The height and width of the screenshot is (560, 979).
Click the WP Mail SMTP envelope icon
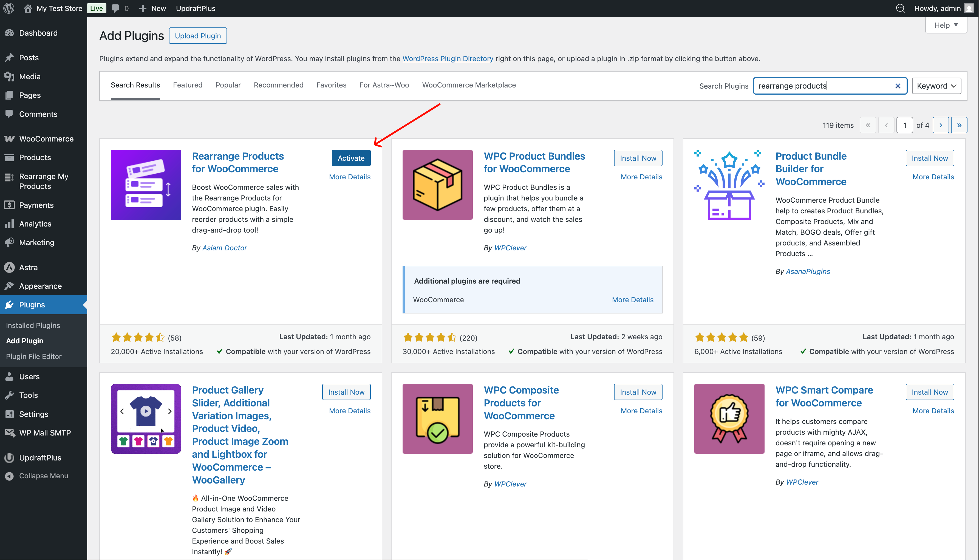click(10, 433)
